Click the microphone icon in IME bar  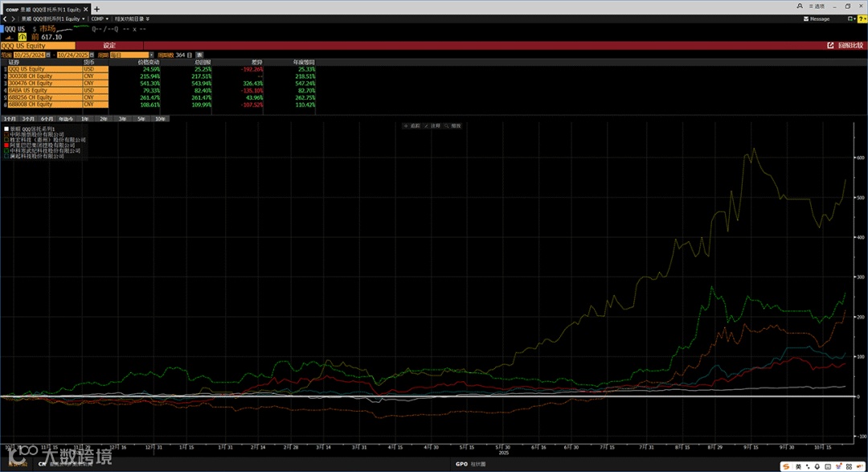(817, 466)
